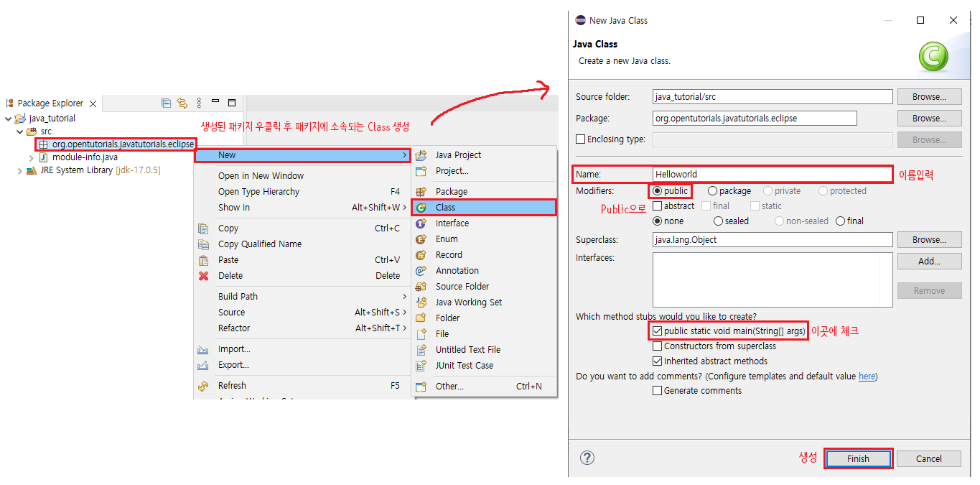
Task: Select Refresh in the context menu
Action: point(302,386)
